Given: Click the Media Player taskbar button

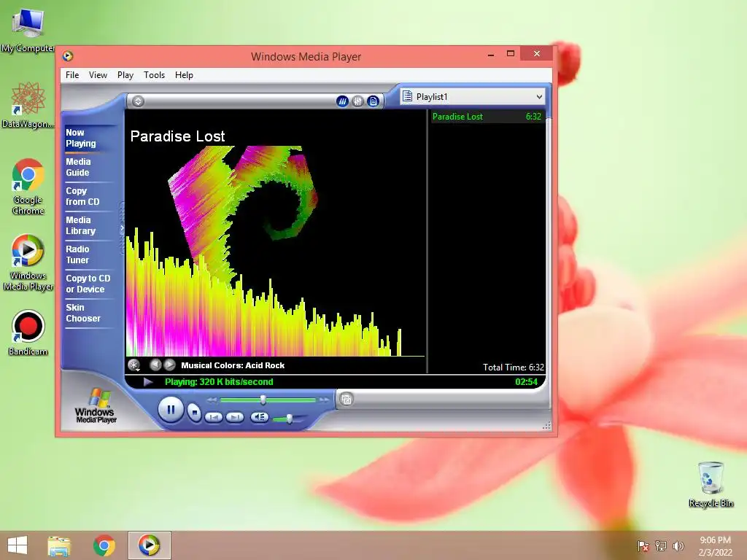Looking at the screenshot, I should (x=149, y=545).
